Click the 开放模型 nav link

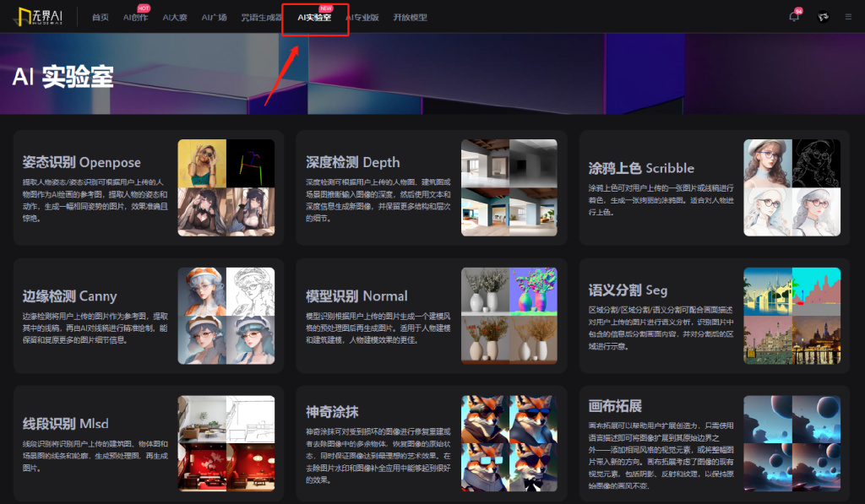[410, 18]
